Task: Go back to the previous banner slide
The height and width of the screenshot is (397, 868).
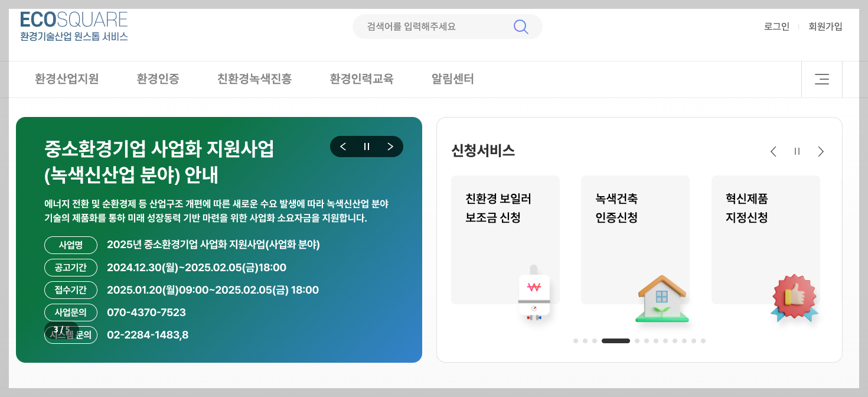Action: click(343, 146)
